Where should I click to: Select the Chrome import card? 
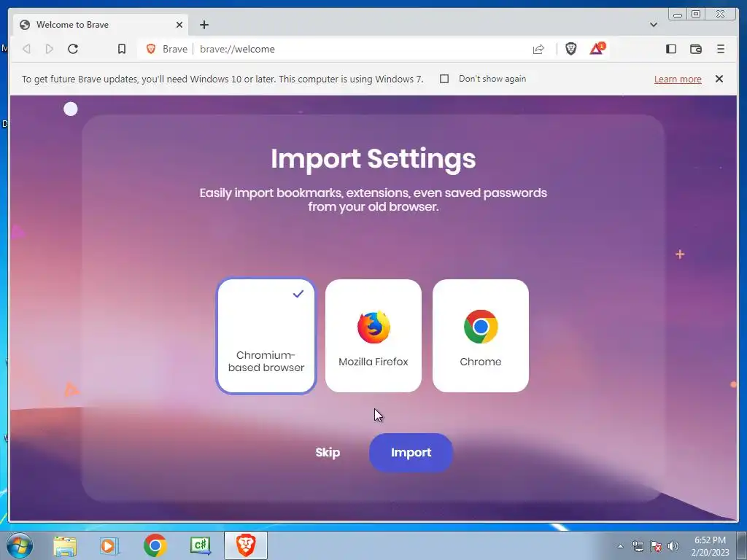pyautogui.click(x=480, y=335)
